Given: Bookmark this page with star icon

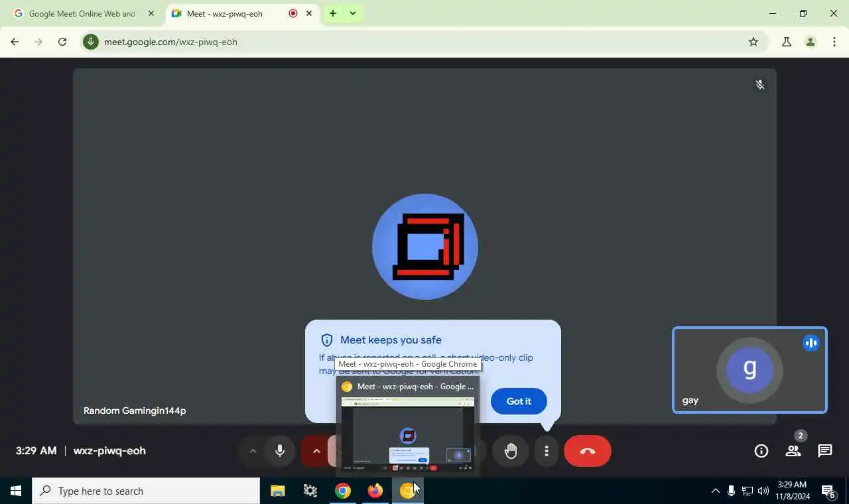Looking at the screenshot, I should coord(753,42).
